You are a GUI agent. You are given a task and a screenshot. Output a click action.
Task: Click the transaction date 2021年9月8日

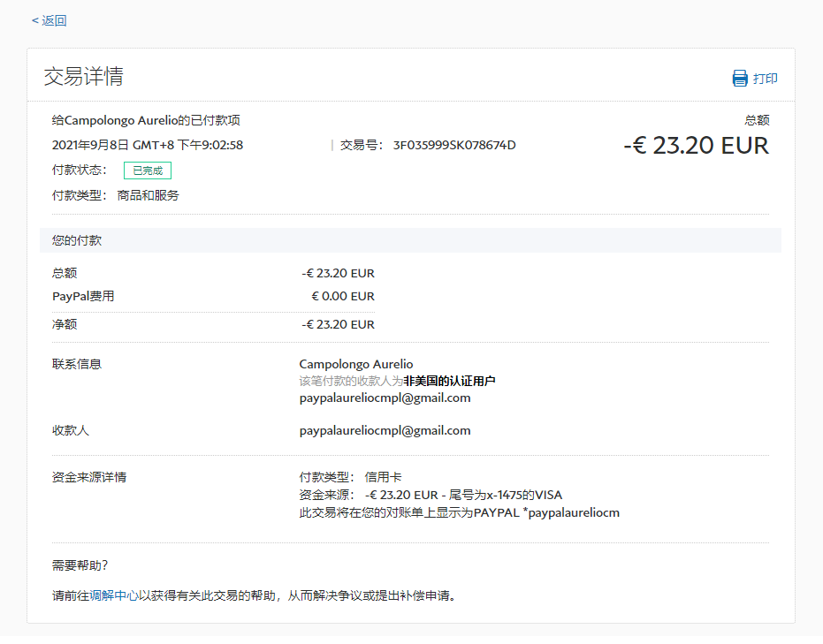point(90,145)
